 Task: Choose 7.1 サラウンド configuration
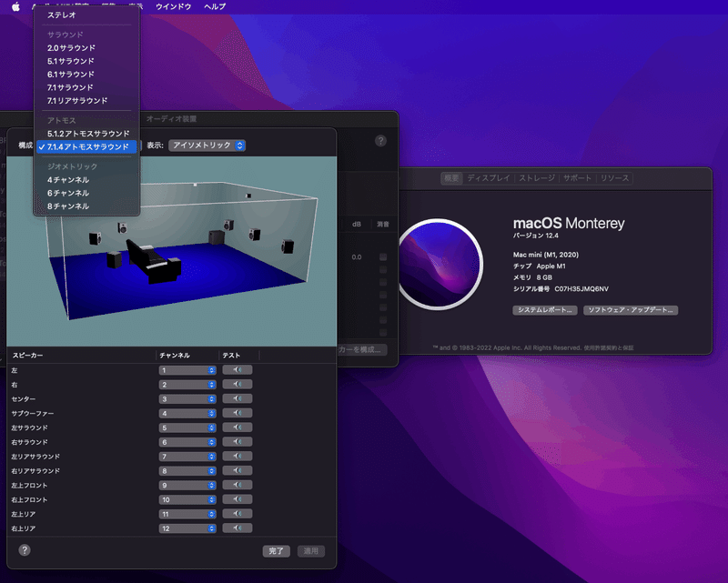(x=86, y=87)
